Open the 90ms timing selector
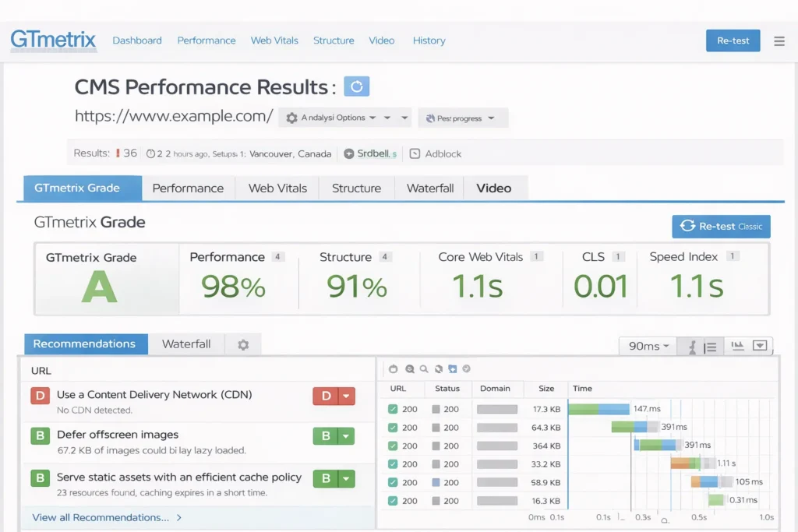798x532 pixels. pos(647,346)
